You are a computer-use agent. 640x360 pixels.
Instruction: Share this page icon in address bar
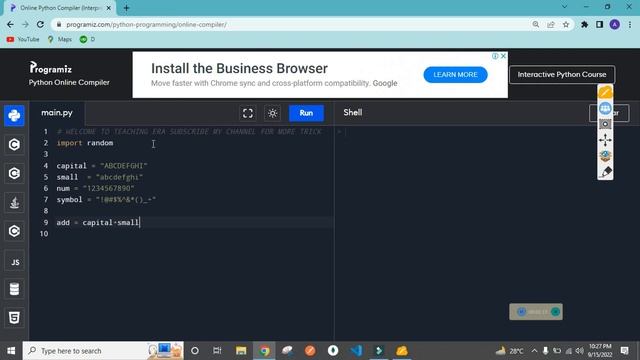point(551,24)
